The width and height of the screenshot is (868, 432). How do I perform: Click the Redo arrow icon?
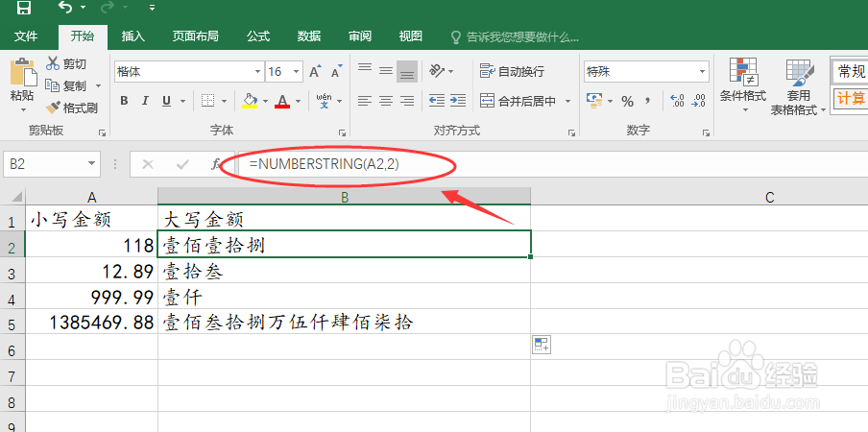(x=109, y=8)
